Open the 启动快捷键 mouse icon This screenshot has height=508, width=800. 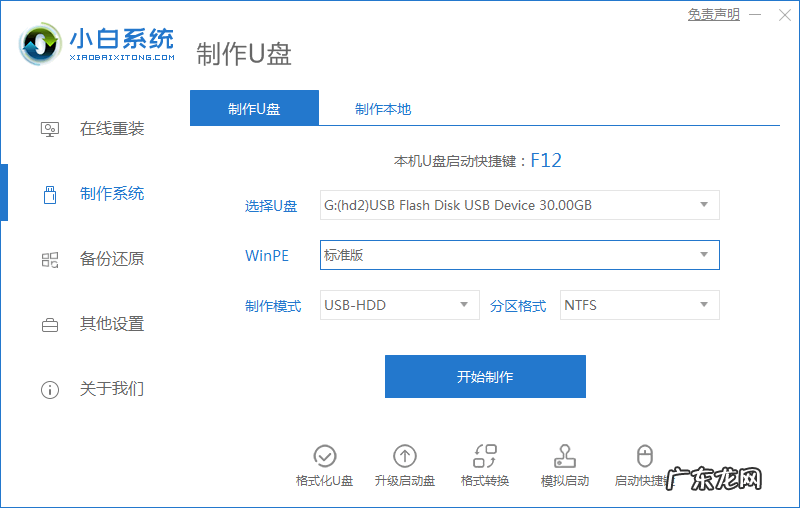[645, 456]
